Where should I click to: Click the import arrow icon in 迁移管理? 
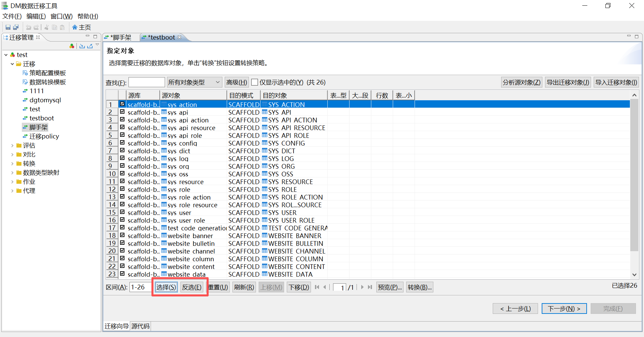(x=82, y=46)
